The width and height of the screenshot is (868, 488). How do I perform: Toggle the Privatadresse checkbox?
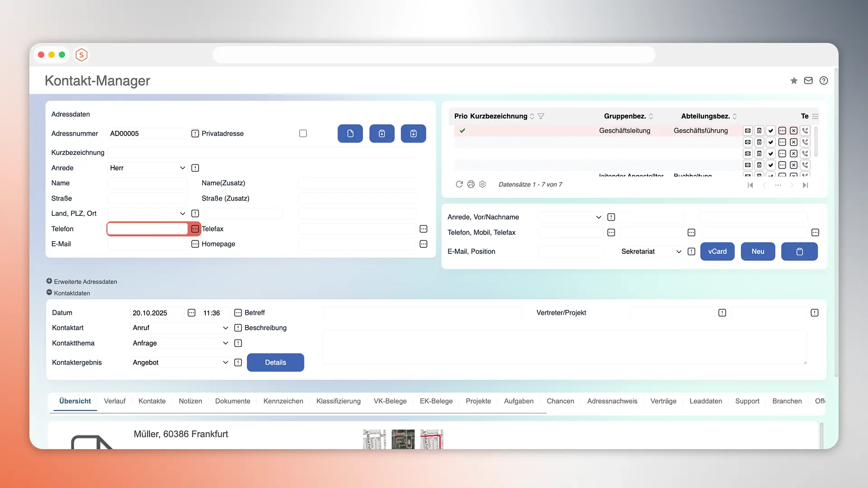coord(303,133)
